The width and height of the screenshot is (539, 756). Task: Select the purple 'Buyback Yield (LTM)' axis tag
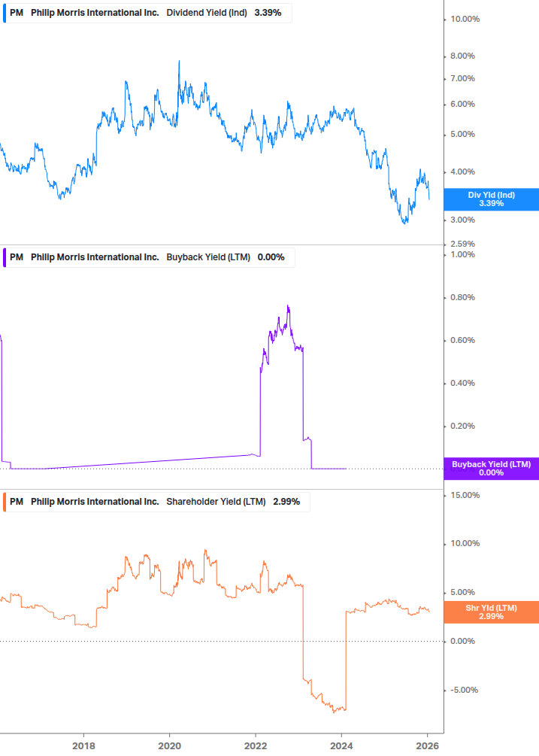tap(492, 468)
